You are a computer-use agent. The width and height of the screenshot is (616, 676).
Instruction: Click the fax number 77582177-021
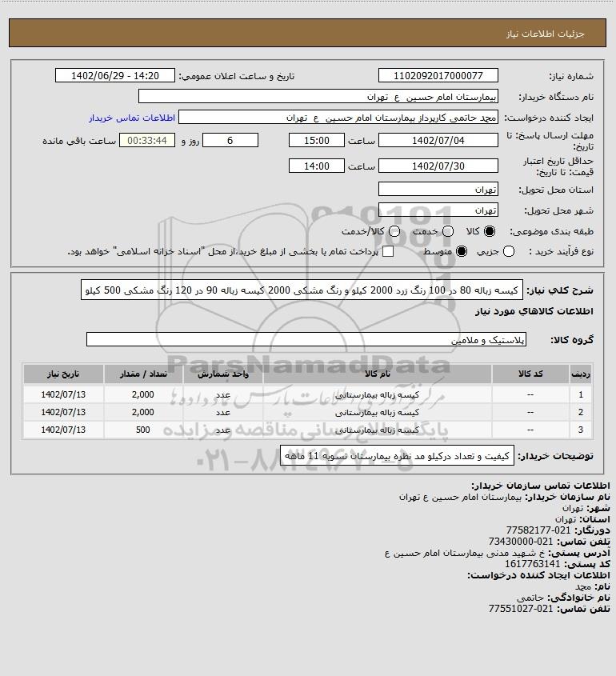point(538,530)
